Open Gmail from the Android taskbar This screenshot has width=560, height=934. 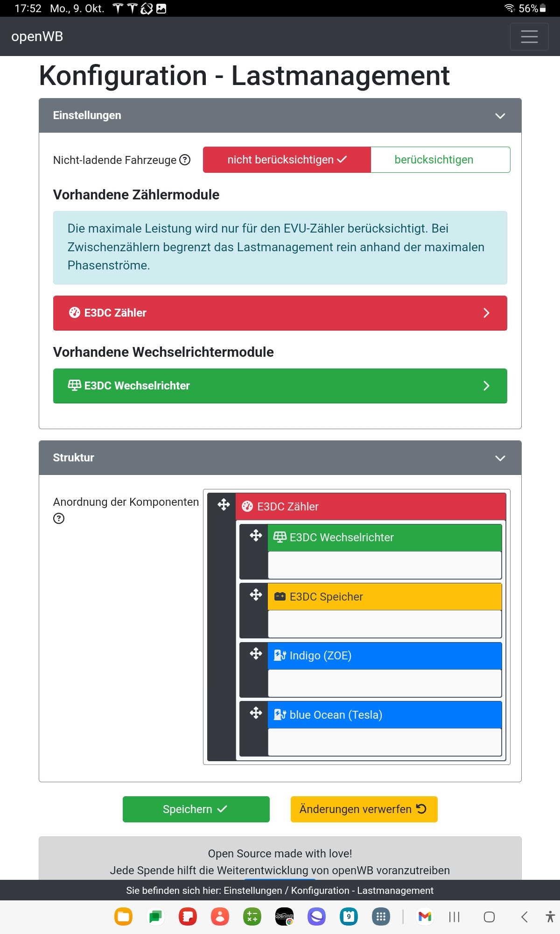tap(425, 917)
